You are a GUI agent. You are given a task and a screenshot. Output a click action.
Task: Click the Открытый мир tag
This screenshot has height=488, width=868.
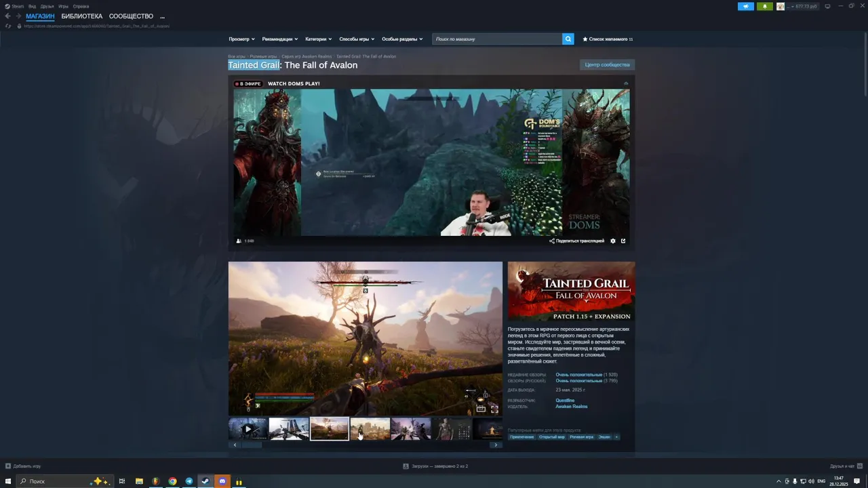point(552,437)
